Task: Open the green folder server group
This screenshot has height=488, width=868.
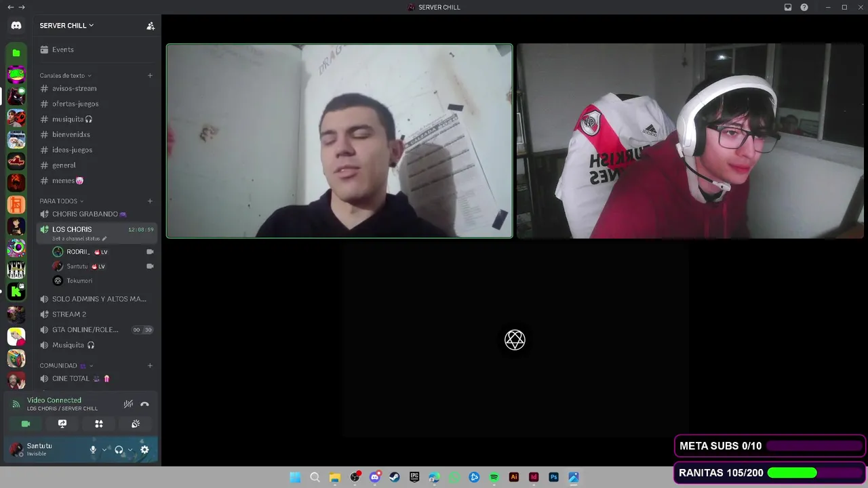Action: [x=16, y=53]
